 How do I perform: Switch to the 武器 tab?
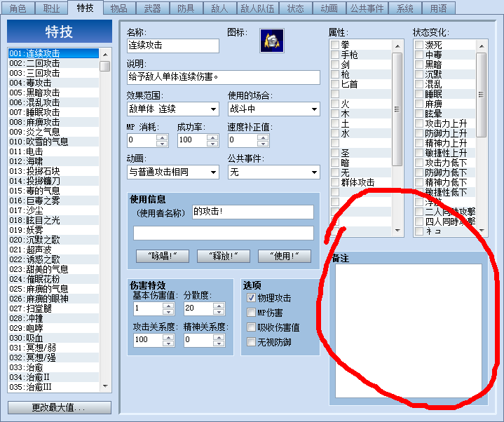(x=152, y=8)
